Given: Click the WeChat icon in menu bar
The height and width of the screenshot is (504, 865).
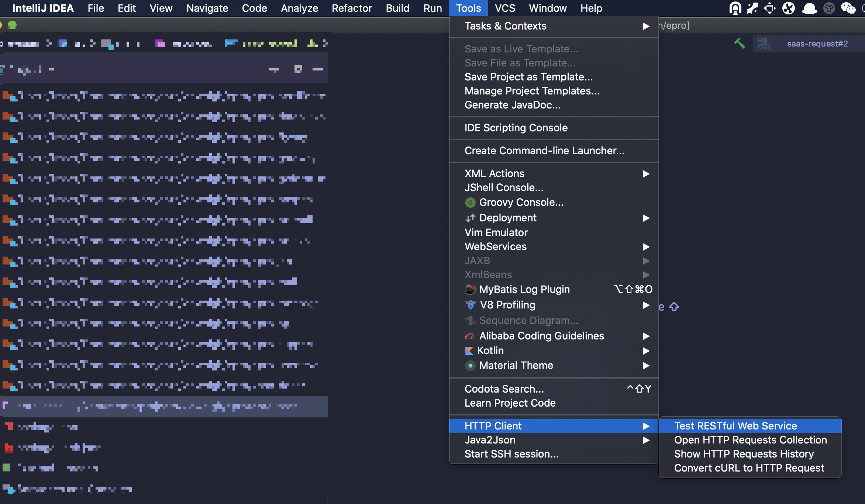Looking at the screenshot, I should (848, 8).
